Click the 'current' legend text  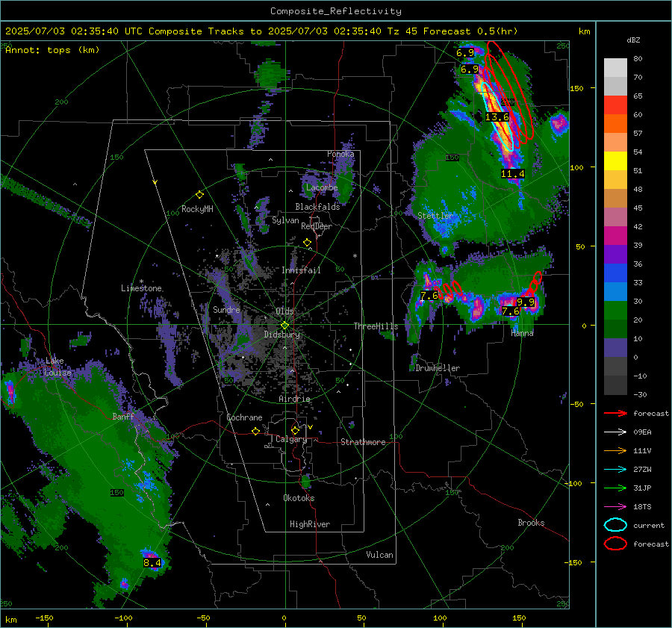(x=649, y=526)
